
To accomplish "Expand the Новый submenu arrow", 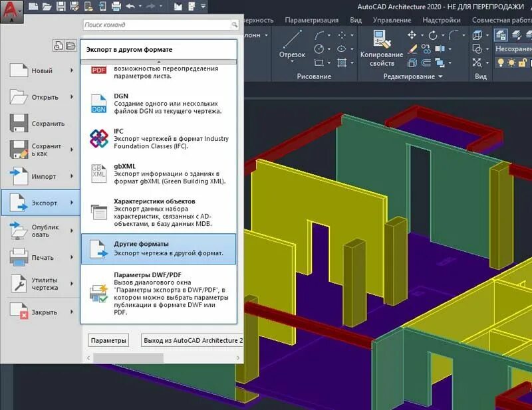I will pyautogui.click(x=72, y=70).
